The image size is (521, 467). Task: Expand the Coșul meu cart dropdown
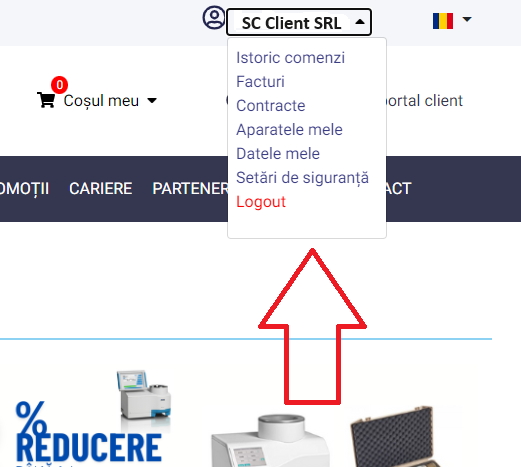[152, 100]
